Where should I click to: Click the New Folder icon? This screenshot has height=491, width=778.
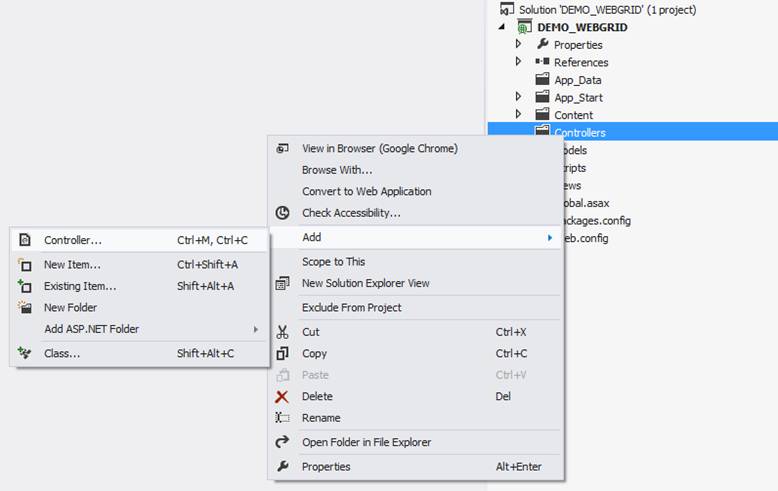coord(25,308)
